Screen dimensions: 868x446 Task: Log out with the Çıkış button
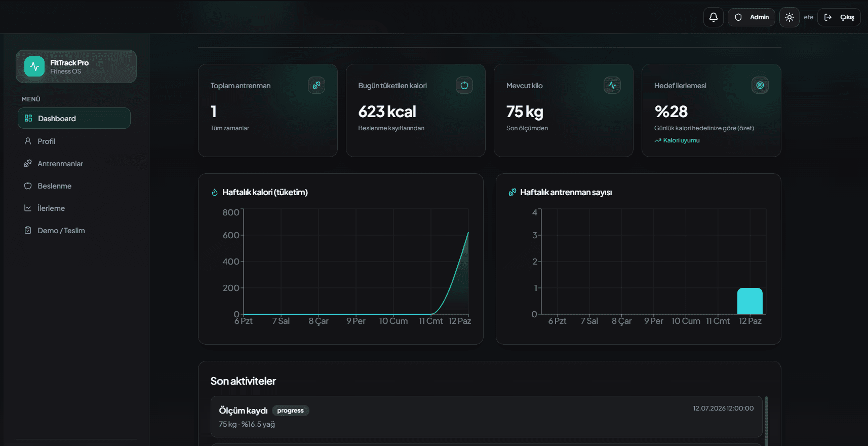point(839,17)
